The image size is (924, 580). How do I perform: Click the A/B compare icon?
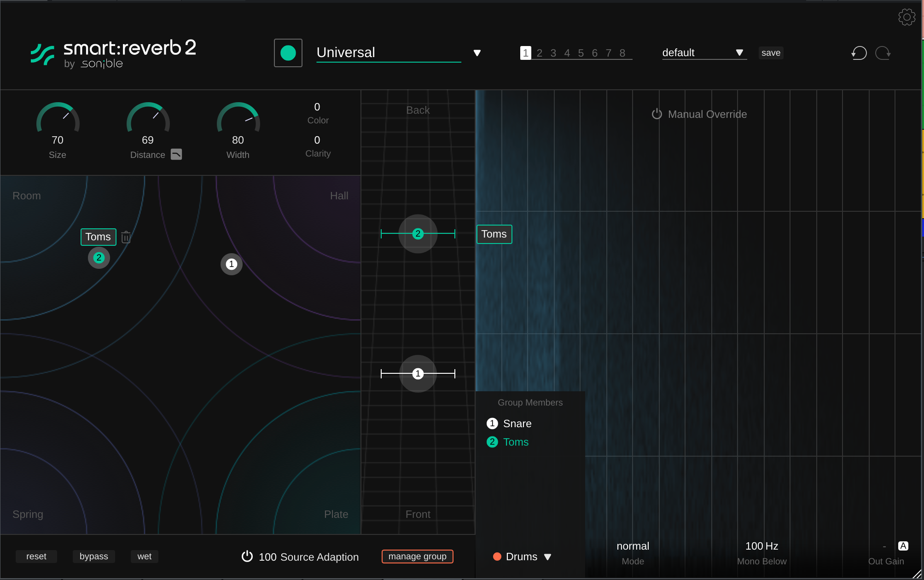pyautogui.click(x=903, y=546)
